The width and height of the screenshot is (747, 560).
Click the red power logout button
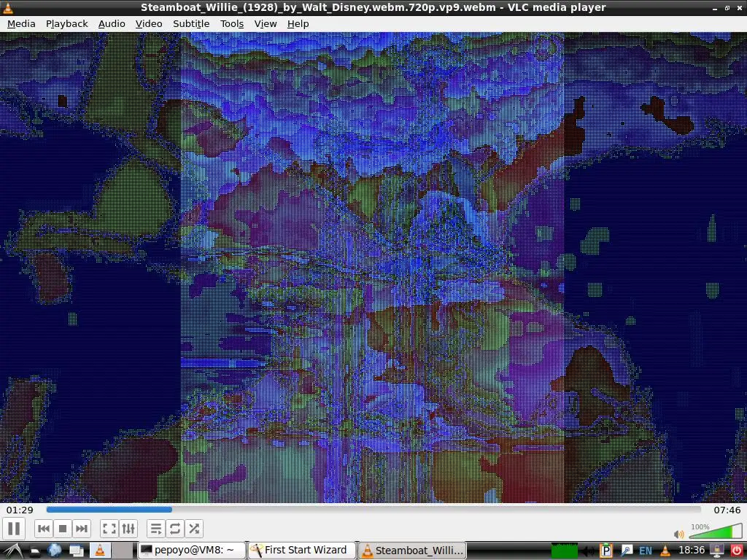click(736, 551)
